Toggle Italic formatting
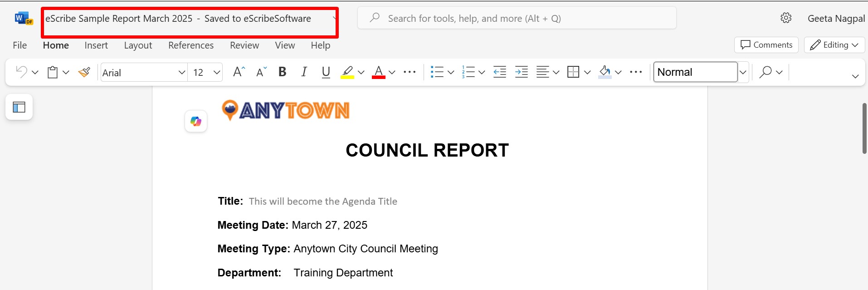The height and width of the screenshot is (290, 868). [x=304, y=72]
